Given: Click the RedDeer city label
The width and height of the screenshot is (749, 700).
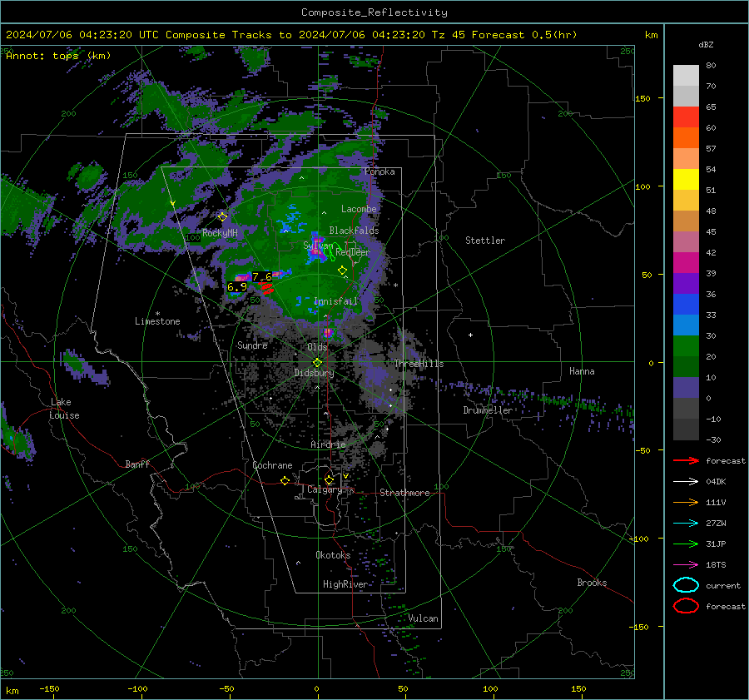Looking at the screenshot, I should pyautogui.click(x=353, y=252).
